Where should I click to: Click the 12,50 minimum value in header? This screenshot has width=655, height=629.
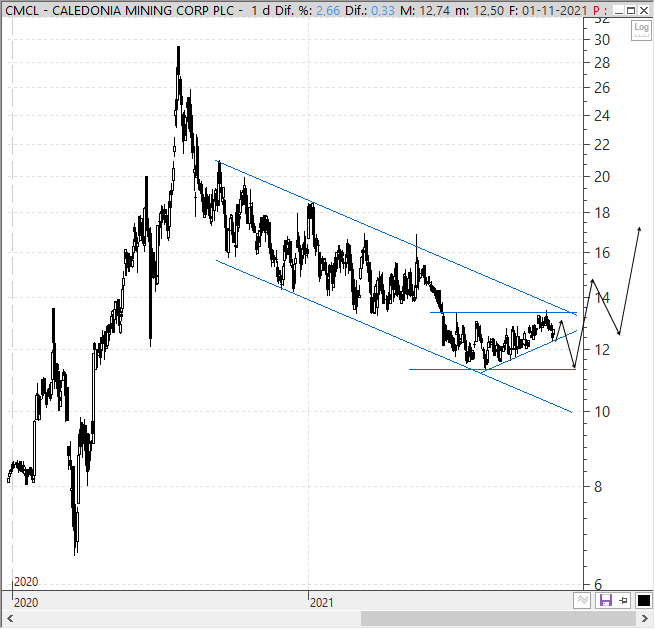tap(489, 10)
